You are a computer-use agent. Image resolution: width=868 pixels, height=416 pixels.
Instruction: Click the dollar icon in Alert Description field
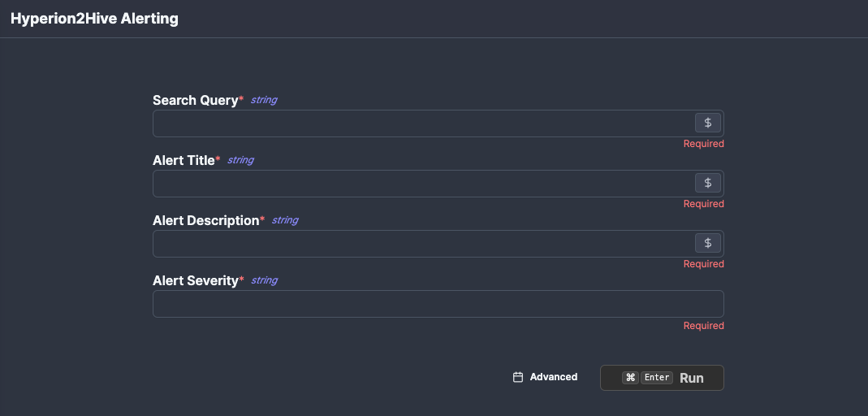707,243
